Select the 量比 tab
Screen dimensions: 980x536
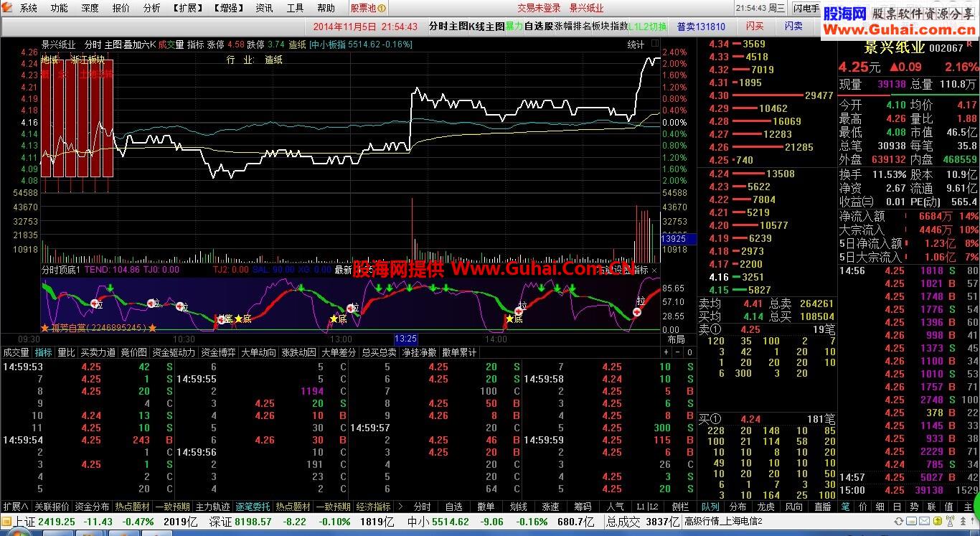pos(66,352)
